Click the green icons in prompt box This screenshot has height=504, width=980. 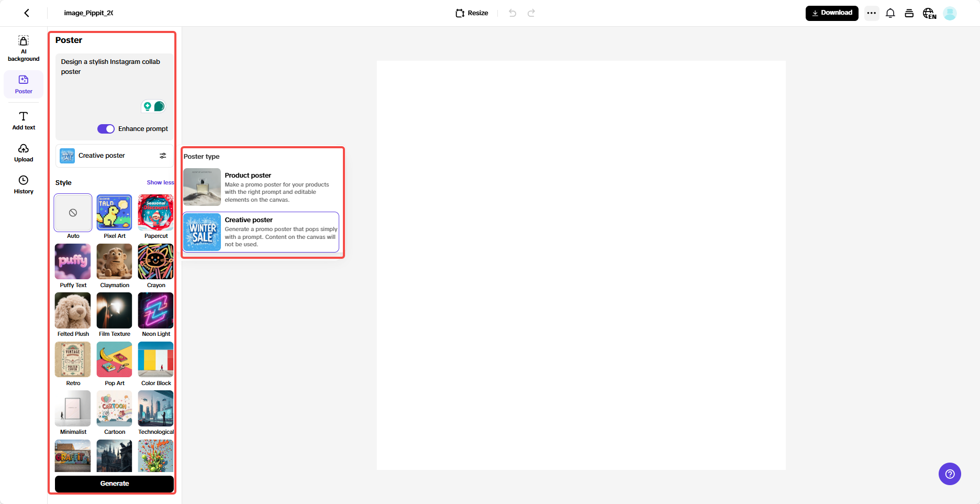pyautogui.click(x=153, y=106)
